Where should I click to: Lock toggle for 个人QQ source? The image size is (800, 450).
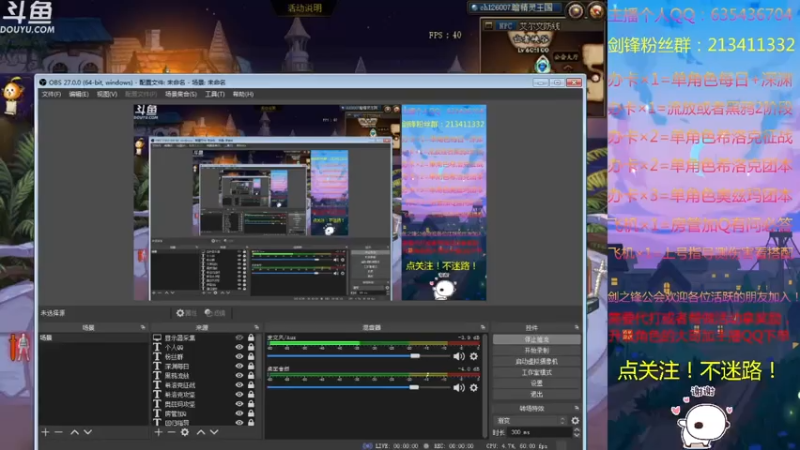251,347
